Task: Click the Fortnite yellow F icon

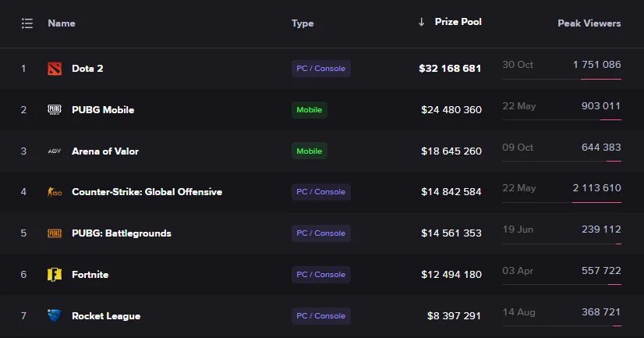Action: pos(55,275)
